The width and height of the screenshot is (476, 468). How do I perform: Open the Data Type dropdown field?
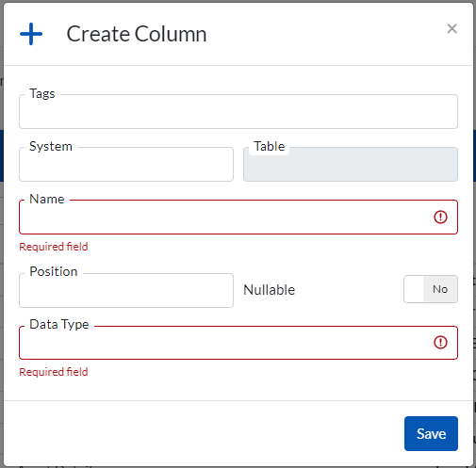tap(238, 343)
